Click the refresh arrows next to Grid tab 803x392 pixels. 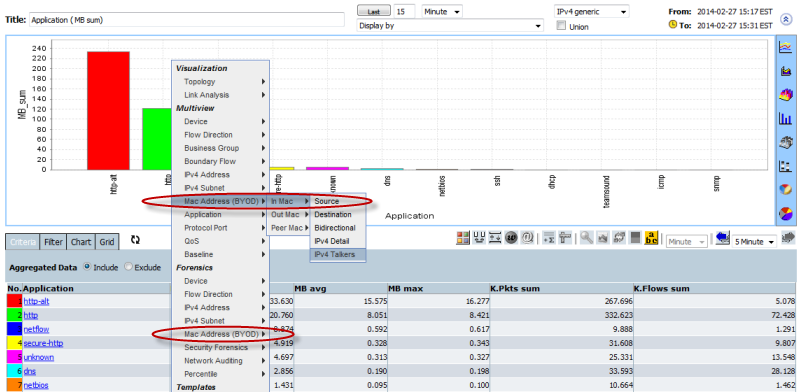click(135, 240)
